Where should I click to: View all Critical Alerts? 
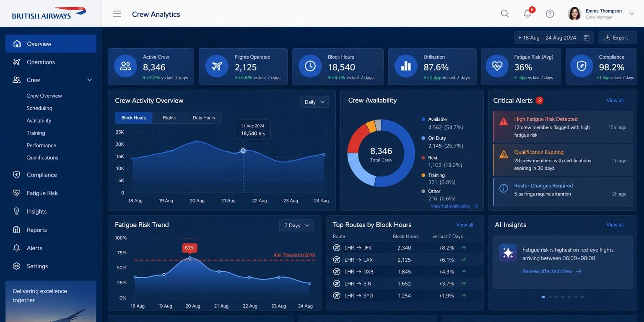pyautogui.click(x=615, y=101)
